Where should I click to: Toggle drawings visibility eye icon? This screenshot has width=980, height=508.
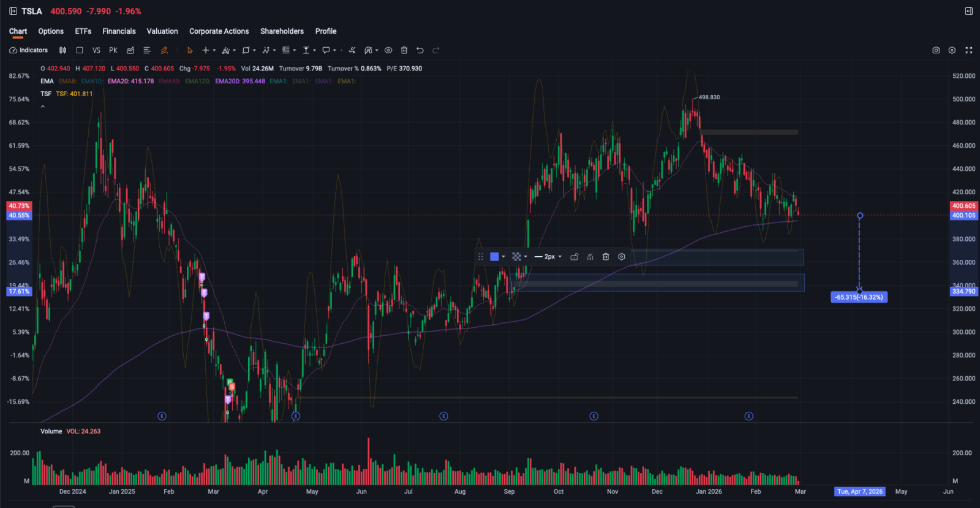[x=388, y=50]
